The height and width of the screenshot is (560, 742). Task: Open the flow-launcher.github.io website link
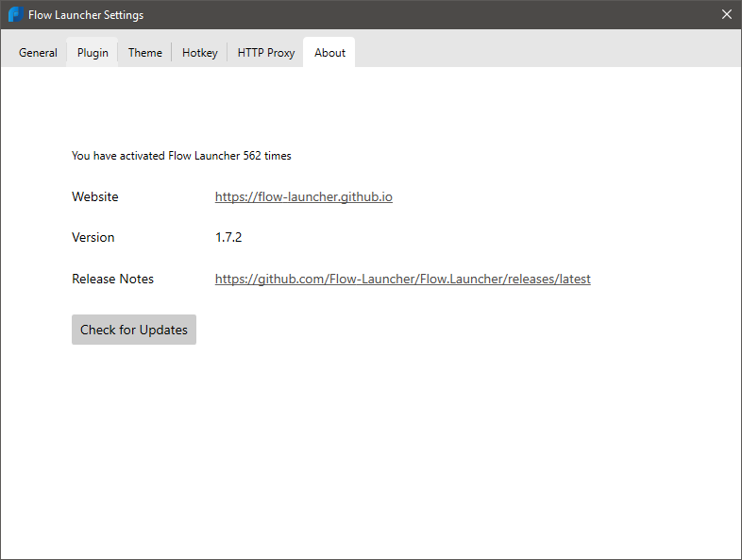point(303,197)
